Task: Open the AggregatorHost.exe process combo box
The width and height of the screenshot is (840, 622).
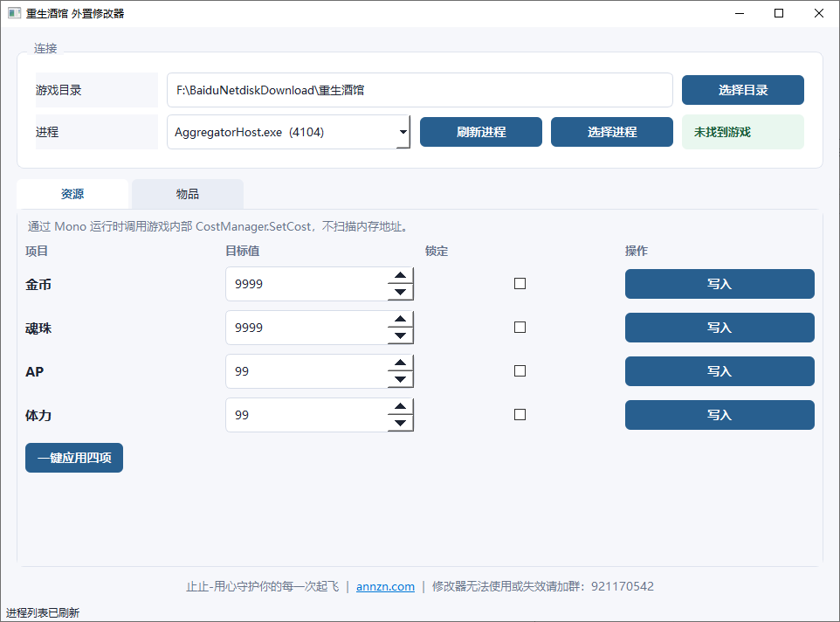Action: [289, 132]
